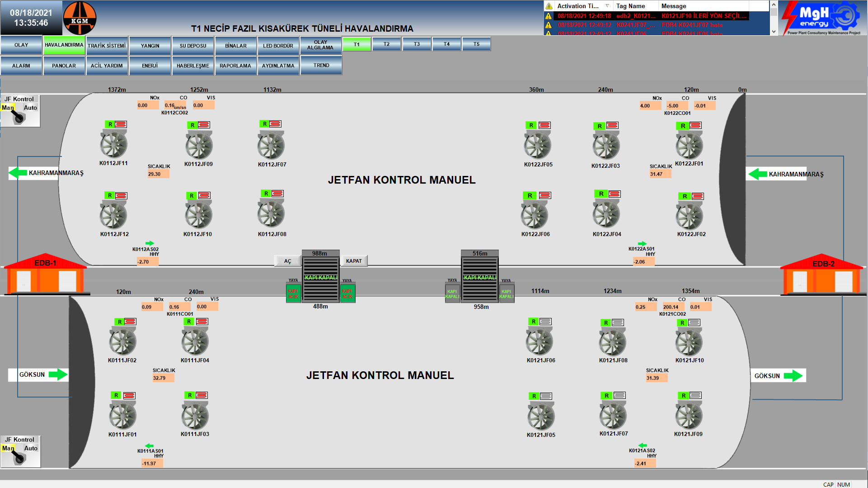Click the K0111JF02 jet fan icon

pyautogui.click(x=122, y=341)
